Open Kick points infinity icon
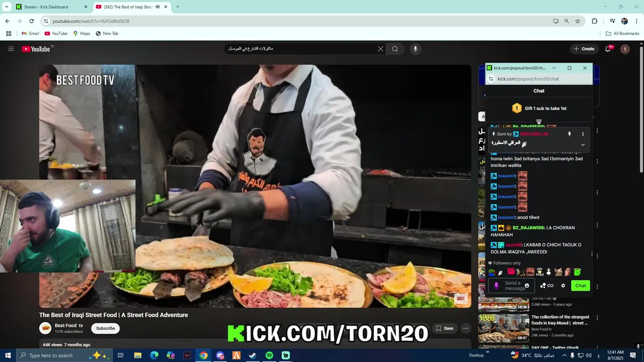 (550, 286)
